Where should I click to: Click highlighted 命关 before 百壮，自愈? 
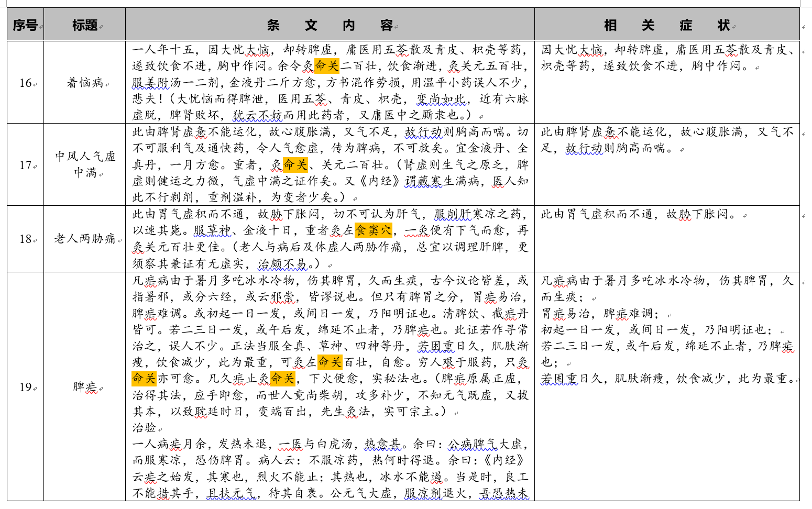point(330,362)
